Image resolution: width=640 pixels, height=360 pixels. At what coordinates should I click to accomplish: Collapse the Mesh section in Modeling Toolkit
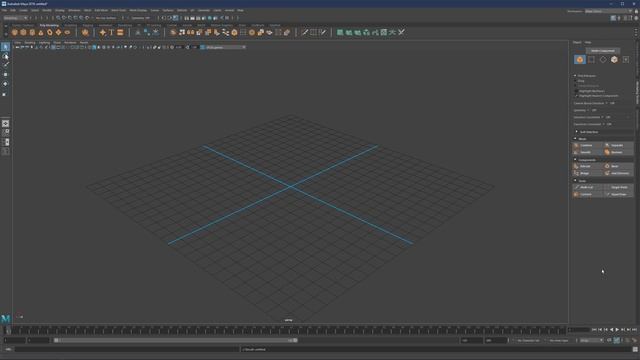(x=576, y=139)
